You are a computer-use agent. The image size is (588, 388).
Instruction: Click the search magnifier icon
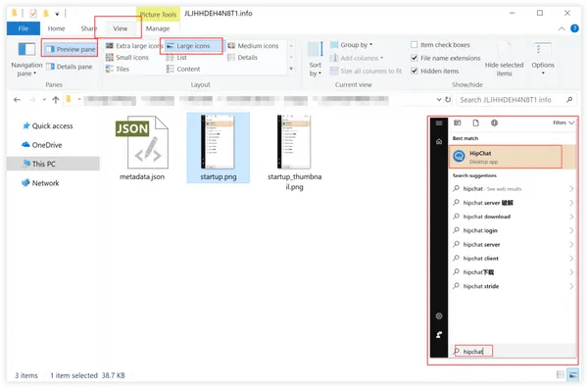coord(569,100)
